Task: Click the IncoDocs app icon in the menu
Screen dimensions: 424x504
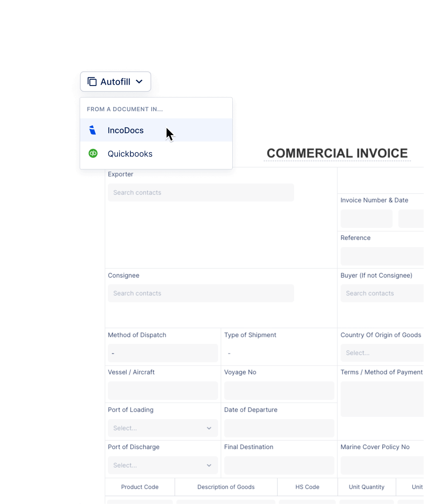Action: [x=93, y=130]
